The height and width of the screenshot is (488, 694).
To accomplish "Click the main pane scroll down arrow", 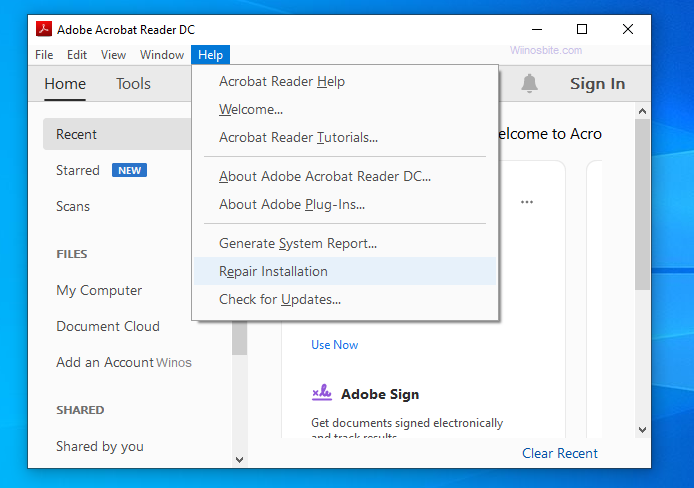I will (643, 430).
